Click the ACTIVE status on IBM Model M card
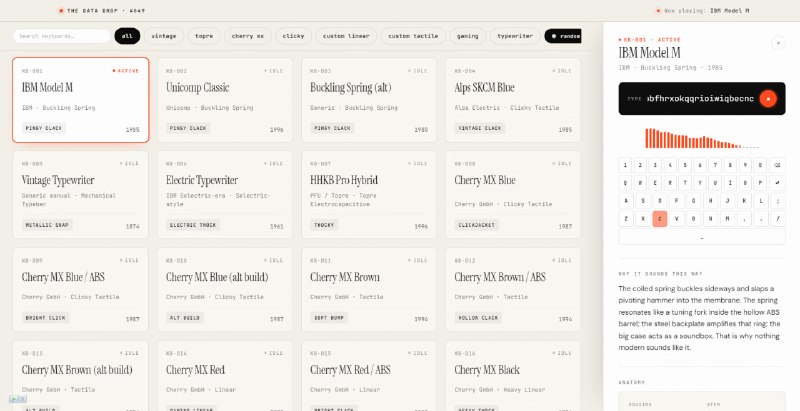Image resolution: width=800 pixels, height=411 pixels. [x=126, y=71]
